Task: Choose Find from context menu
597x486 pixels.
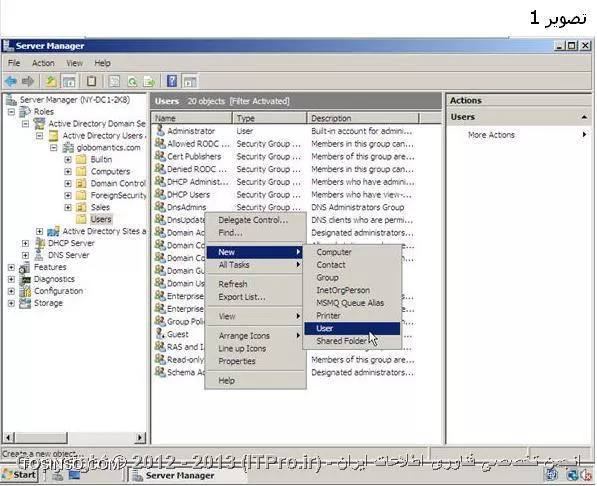Action: tap(255, 232)
